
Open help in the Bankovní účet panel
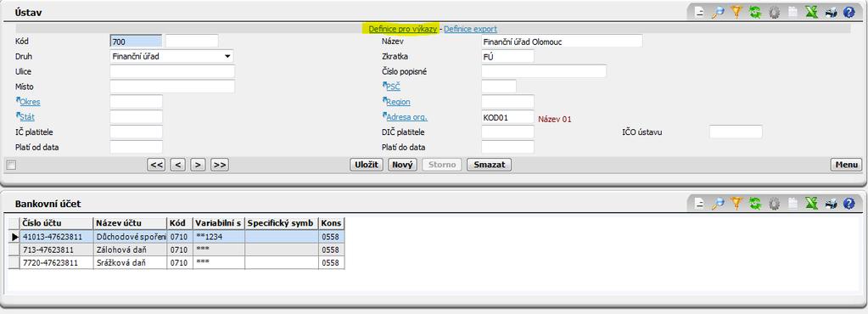point(849,204)
